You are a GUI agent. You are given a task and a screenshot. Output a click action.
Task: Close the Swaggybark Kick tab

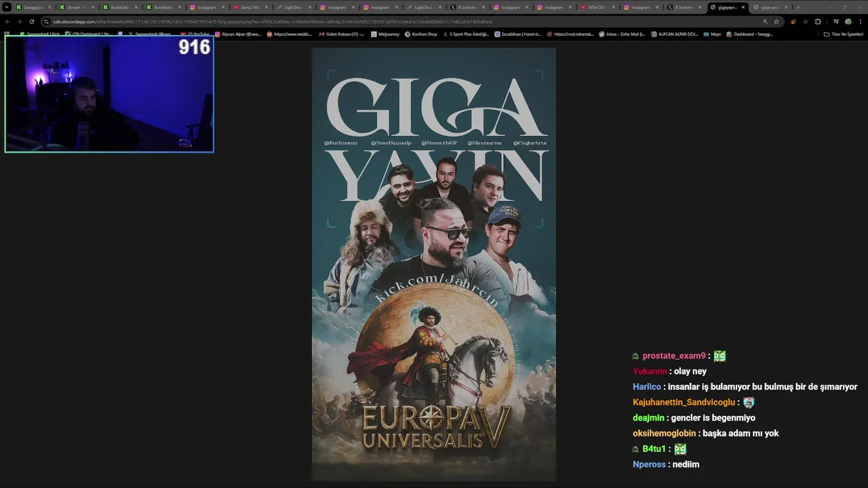(x=50, y=7)
